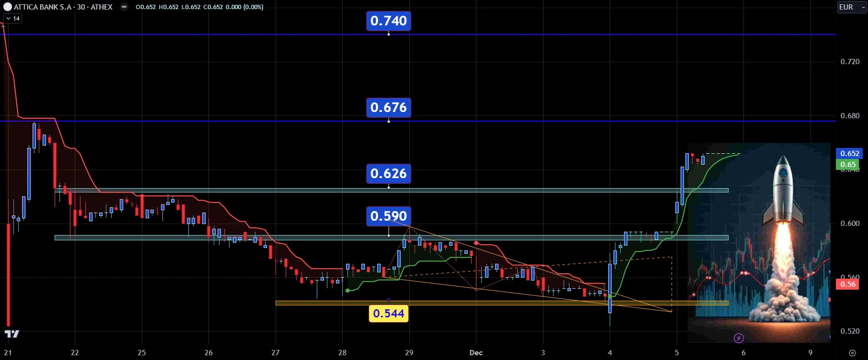
Task: Click the 0.520 price axis label
Action: 850,331
